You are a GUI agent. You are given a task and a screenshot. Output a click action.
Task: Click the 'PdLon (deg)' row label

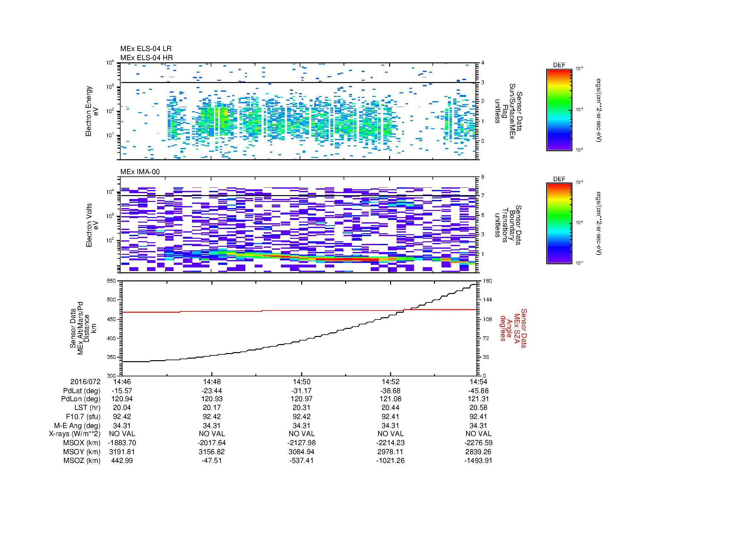coord(81,399)
